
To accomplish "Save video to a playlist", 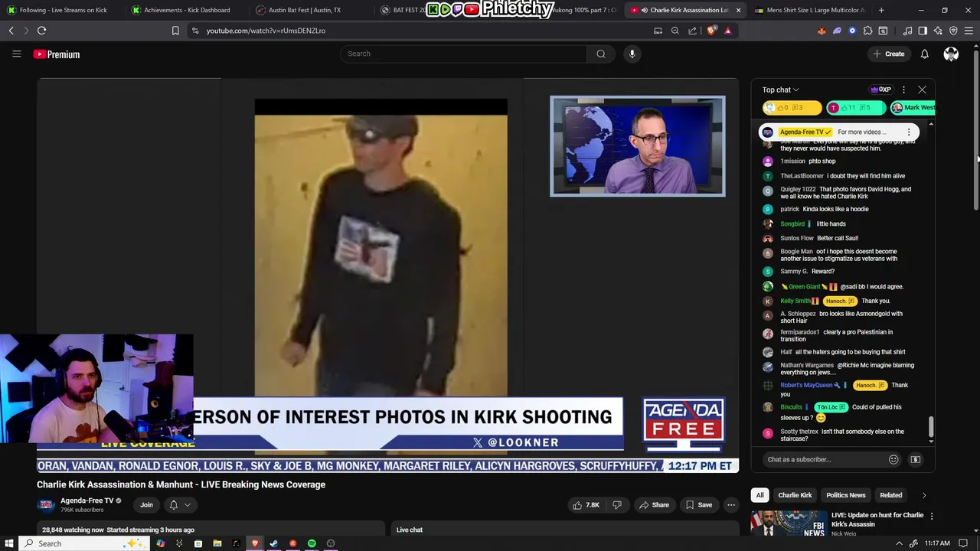I will pyautogui.click(x=699, y=505).
